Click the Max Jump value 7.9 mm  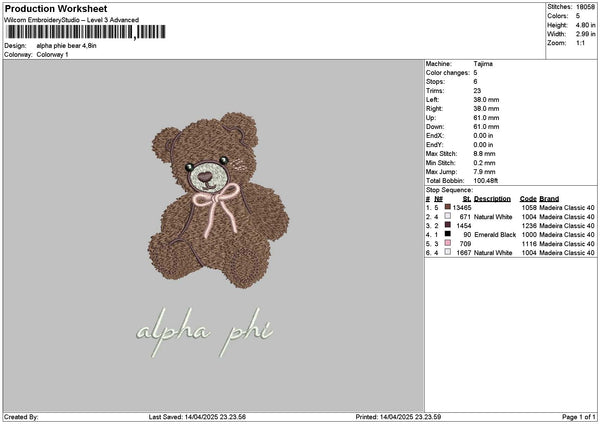(x=484, y=172)
